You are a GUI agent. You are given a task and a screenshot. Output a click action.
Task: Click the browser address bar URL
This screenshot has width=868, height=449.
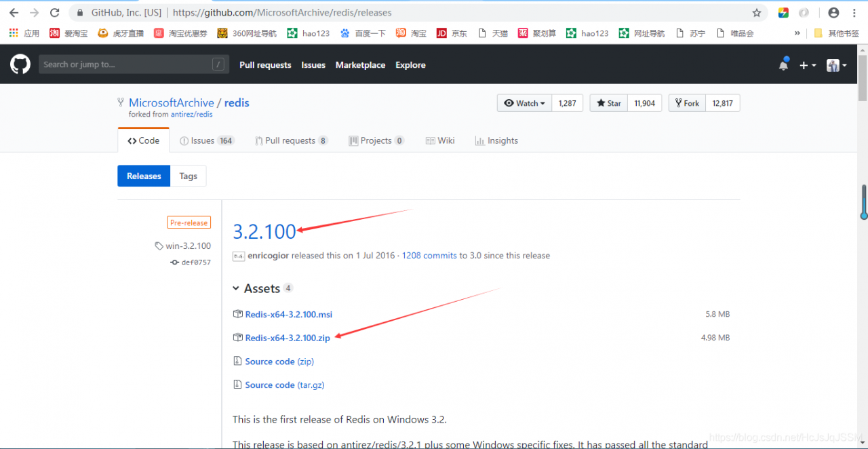pyautogui.click(x=282, y=13)
